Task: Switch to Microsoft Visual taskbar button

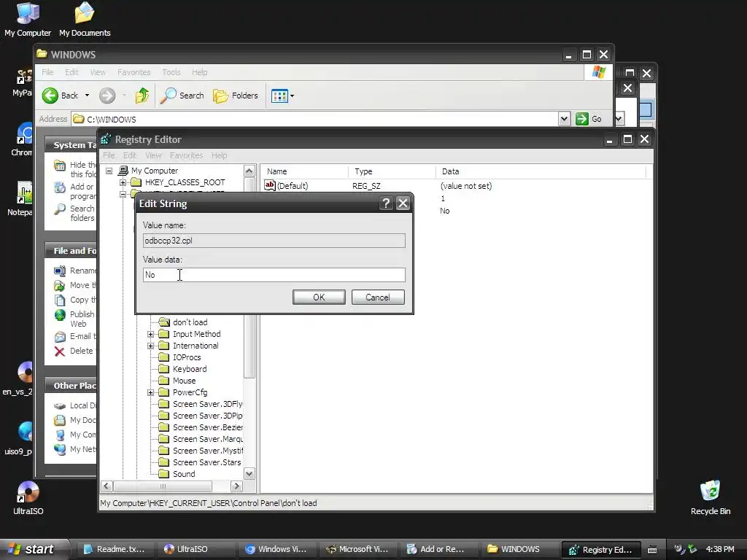Action: click(357, 550)
